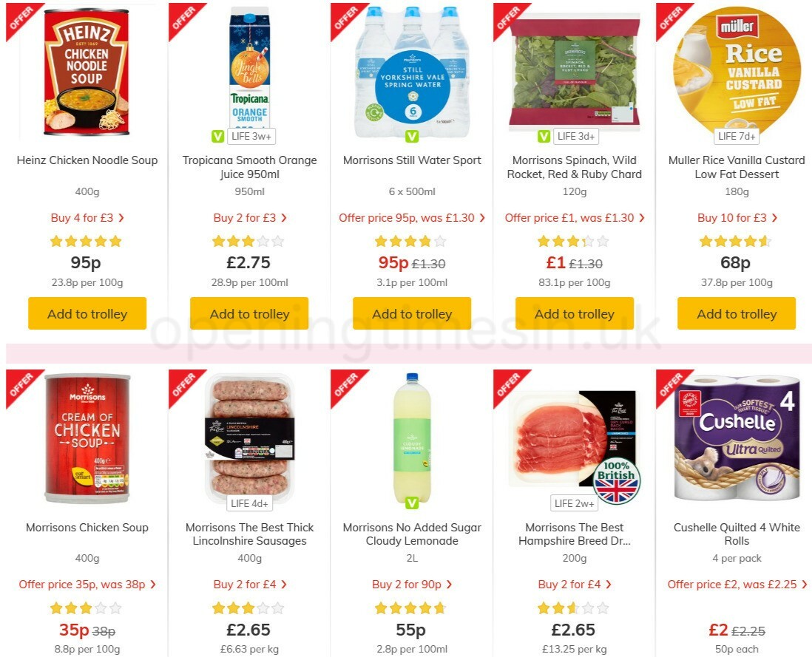This screenshot has height=657, width=812.
Task: Expand the Buy 10 for £3 offer
Action: pos(737,218)
